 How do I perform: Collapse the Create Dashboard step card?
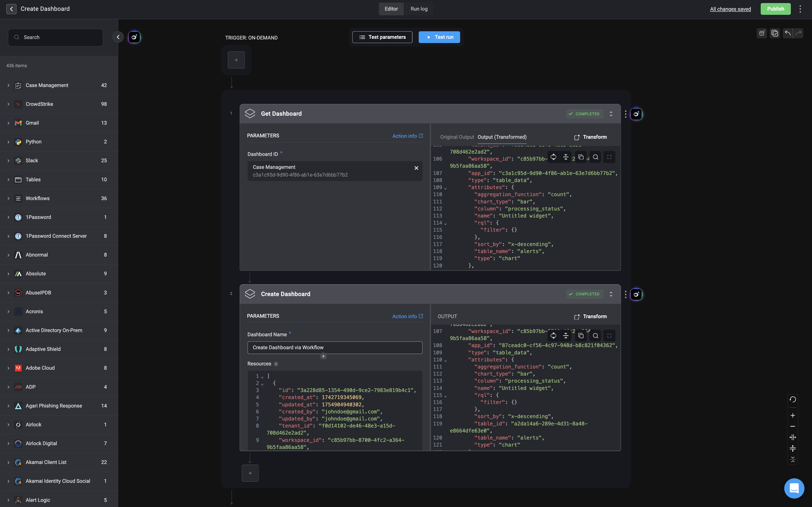(611, 294)
